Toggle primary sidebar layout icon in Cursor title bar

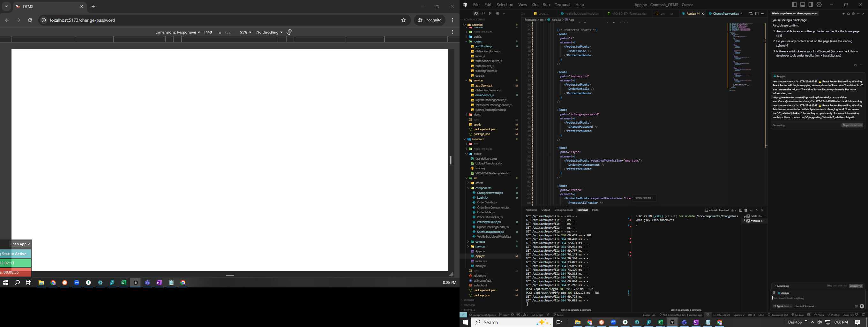point(794,4)
